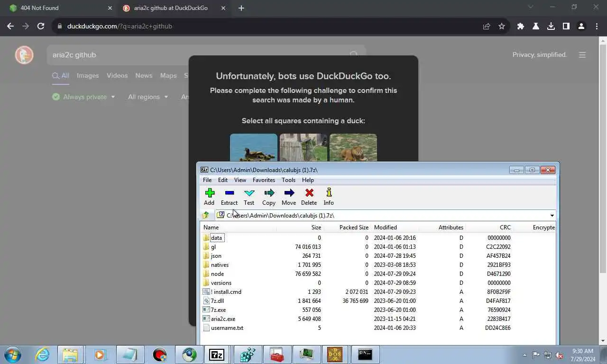Click the Extract toolbar icon
This screenshot has width=607, height=364.
(229, 197)
